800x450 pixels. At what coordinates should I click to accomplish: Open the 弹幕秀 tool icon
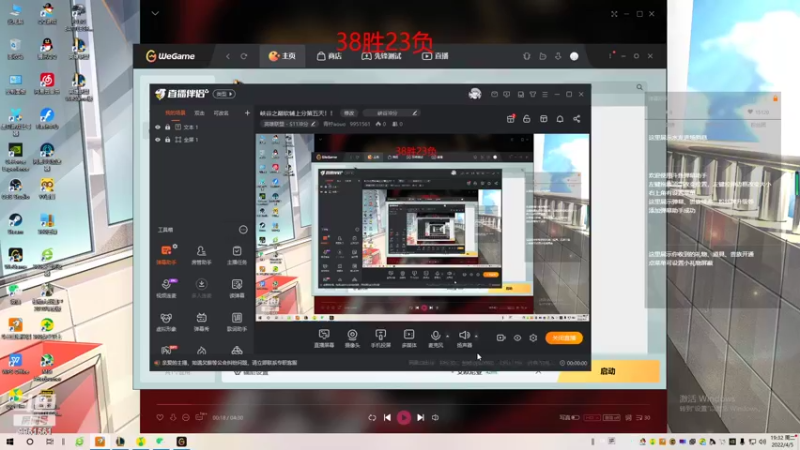(x=202, y=322)
